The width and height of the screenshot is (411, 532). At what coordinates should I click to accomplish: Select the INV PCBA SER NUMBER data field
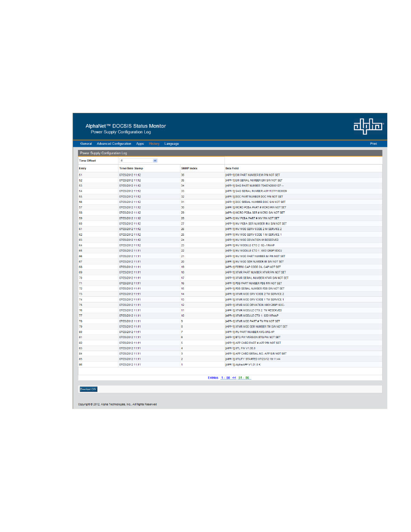[x=256, y=224]
